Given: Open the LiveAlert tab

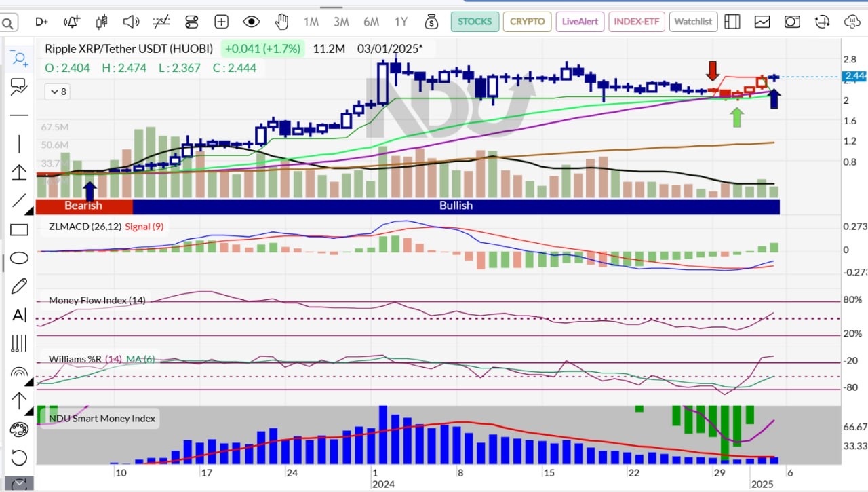Looking at the screenshot, I should pos(580,22).
